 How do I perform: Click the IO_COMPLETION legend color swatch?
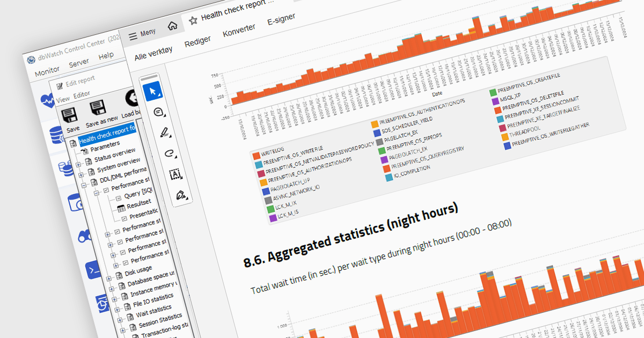(x=389, y=178)
